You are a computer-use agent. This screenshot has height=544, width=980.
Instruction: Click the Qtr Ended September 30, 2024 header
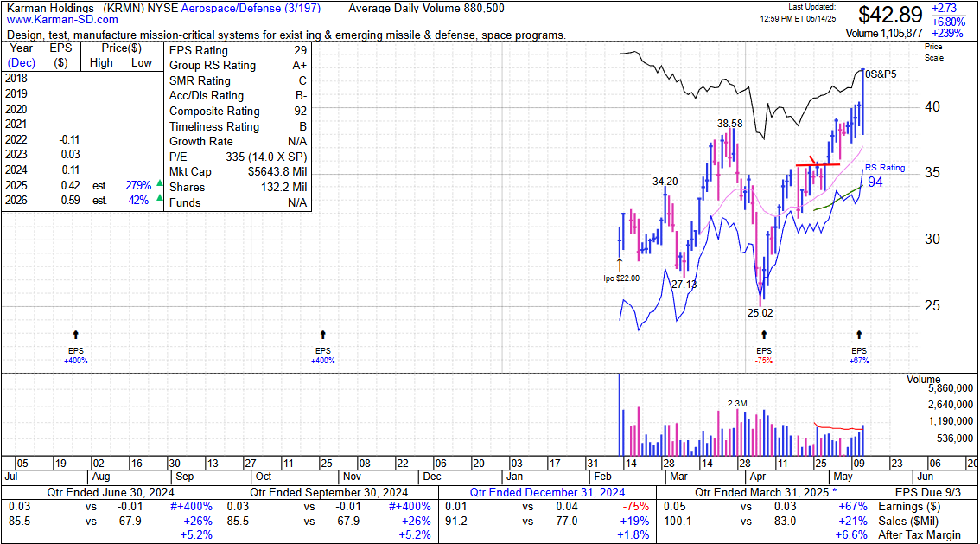(x=328, y=493)
